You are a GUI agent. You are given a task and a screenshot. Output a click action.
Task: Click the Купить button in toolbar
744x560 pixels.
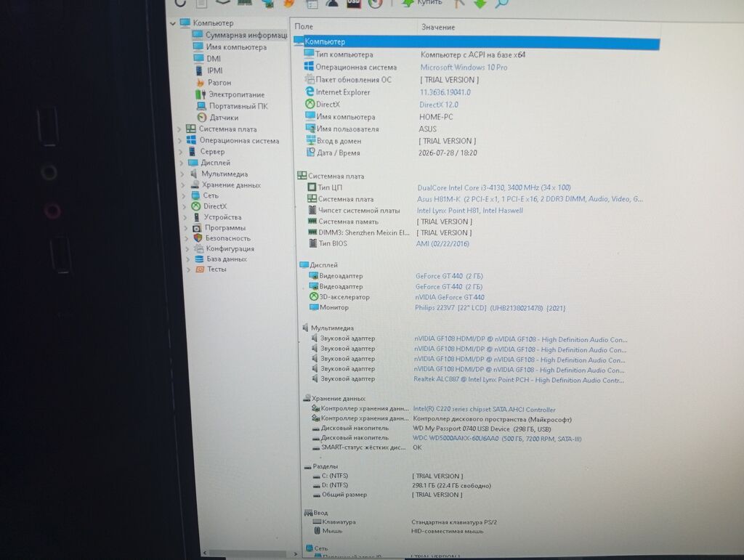(x=423, y=3)
